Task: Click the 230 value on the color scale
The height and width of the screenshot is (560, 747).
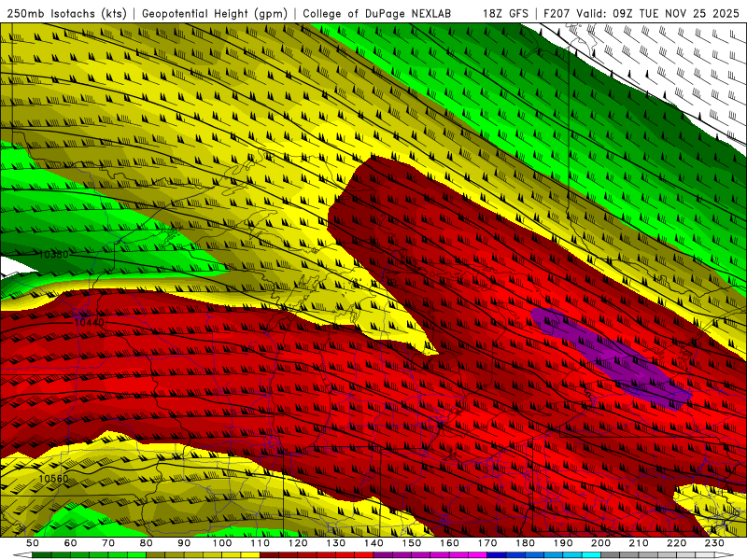Action: tap(714, 543)
